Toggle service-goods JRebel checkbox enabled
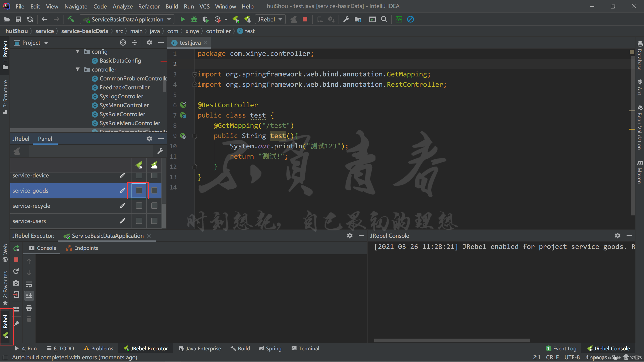Image resolution: width=644 pixels, height=362 pixels. pyautogui.click(x=139, y=191)
